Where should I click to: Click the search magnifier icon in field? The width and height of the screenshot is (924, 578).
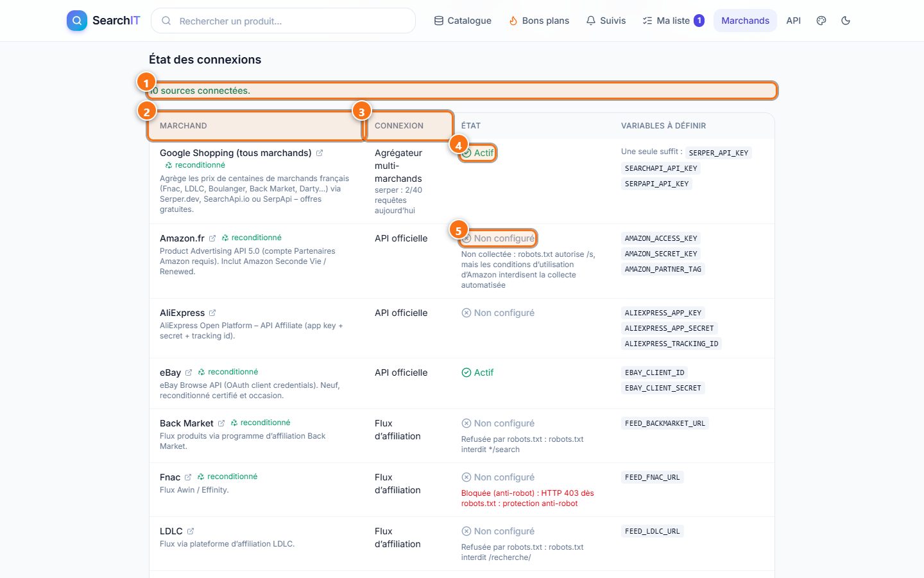(x=166, y=21)
